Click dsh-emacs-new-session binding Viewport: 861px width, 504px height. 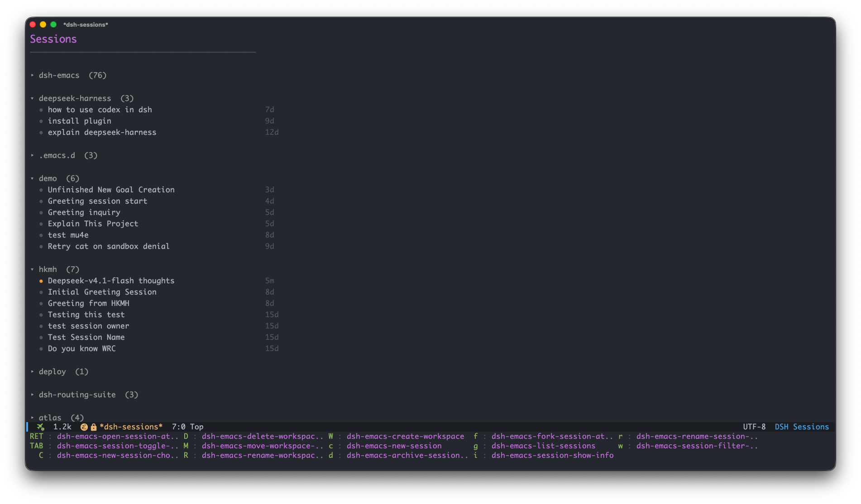(x=394, y=446)
